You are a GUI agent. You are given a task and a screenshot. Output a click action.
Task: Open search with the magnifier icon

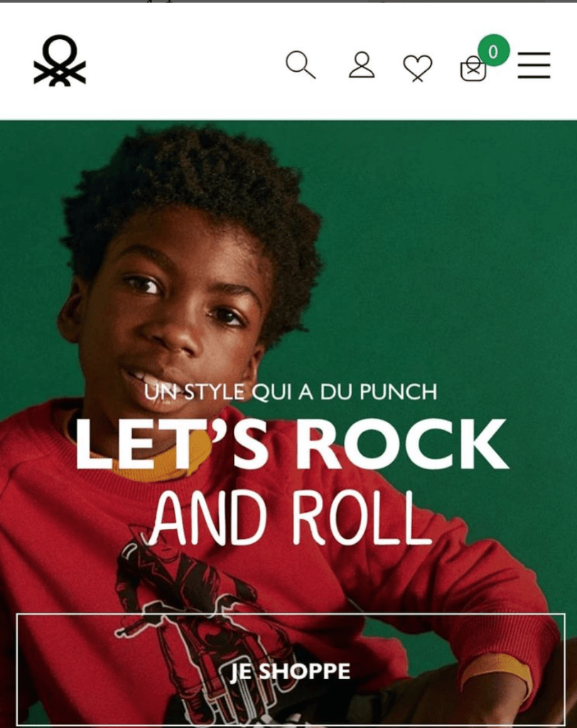tap(301, 65)
